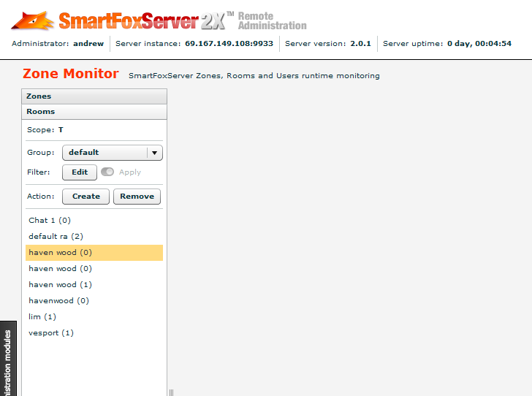Select the unhighlighted haven wood (0) room

[60, 269]
